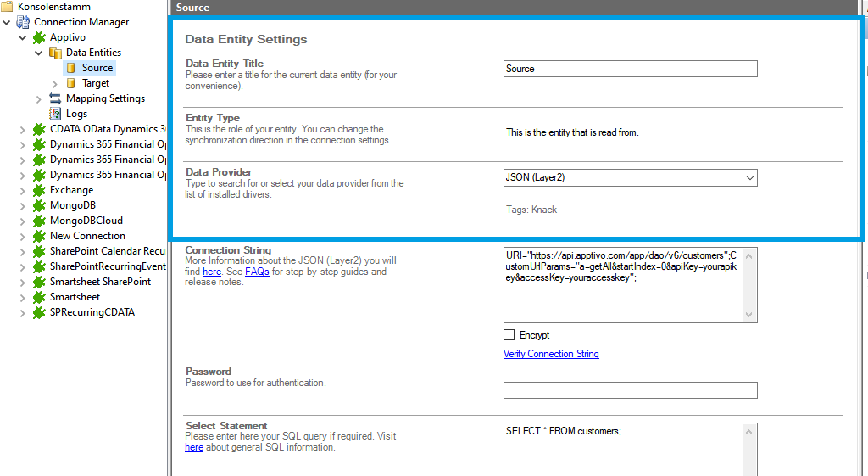Click the Konsolenstamm folder icon
This screenshot has height=476, width=868.
coord(7,7)
